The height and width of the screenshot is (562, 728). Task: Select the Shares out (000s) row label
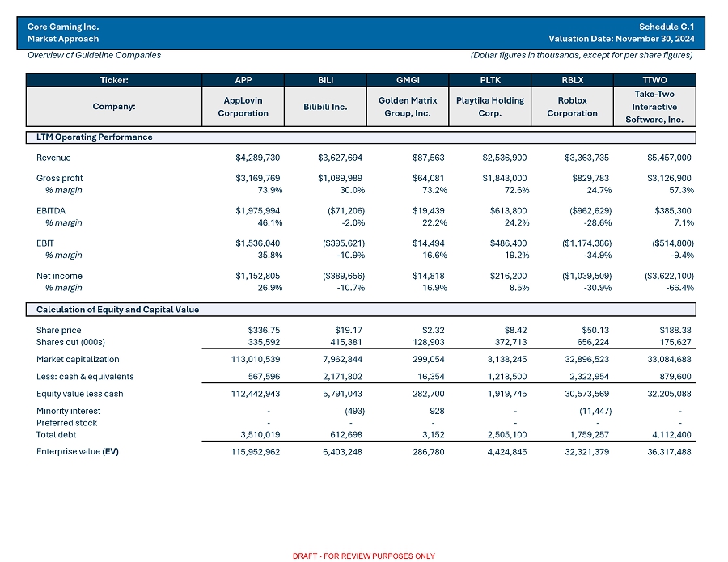[70, 342]
